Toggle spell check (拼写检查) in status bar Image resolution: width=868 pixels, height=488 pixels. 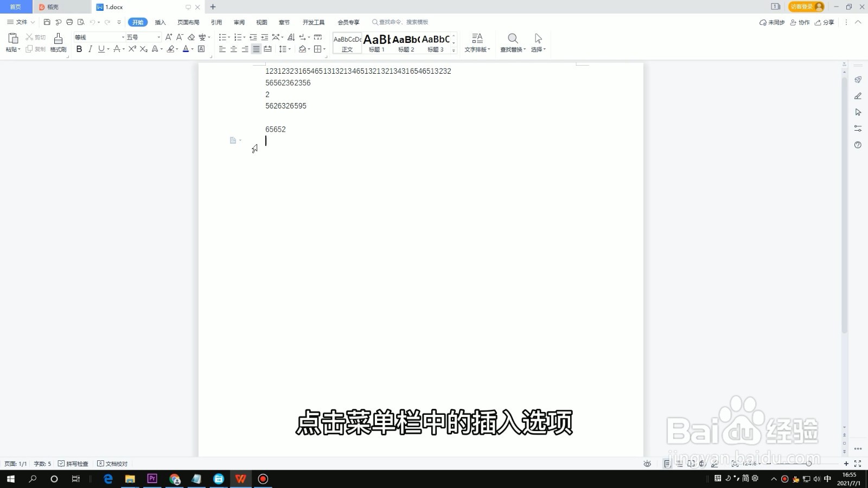coord(73,464)
